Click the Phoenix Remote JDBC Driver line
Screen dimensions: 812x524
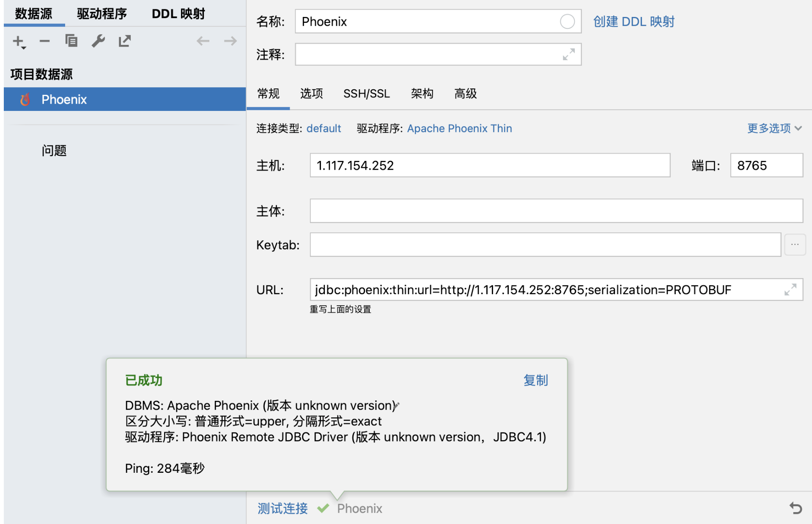[x=336, y=437]
